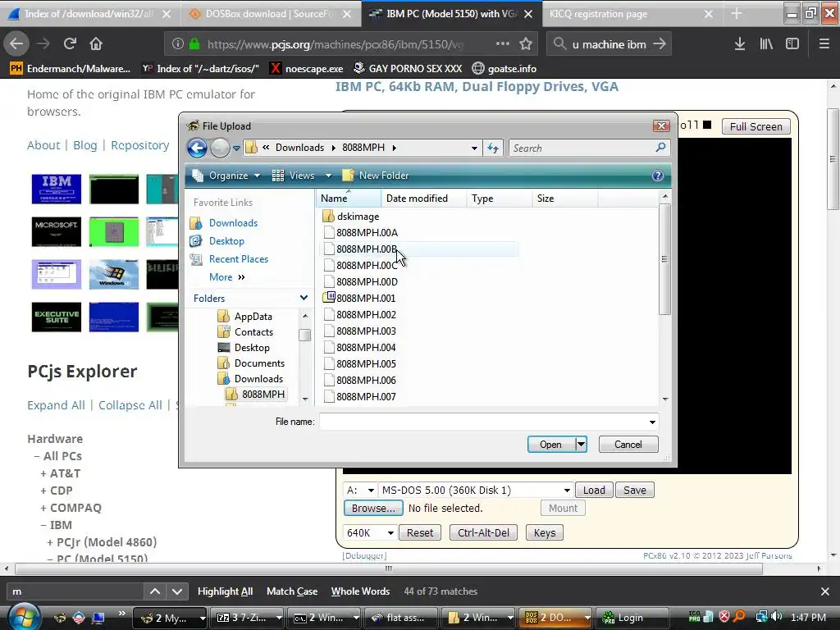The height and width of the screenshot is (630, 840).
Task: Select file 8088MPH.001 icon
Action: pos(329,297)
